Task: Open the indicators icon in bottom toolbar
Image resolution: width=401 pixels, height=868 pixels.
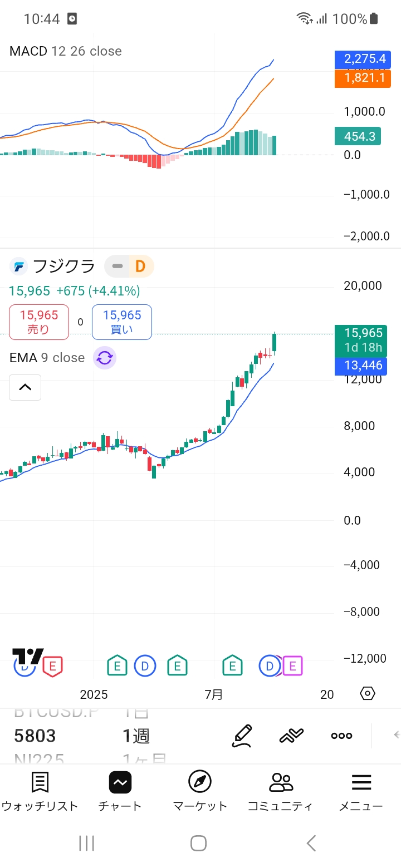Action: click(x=291, y=736)
